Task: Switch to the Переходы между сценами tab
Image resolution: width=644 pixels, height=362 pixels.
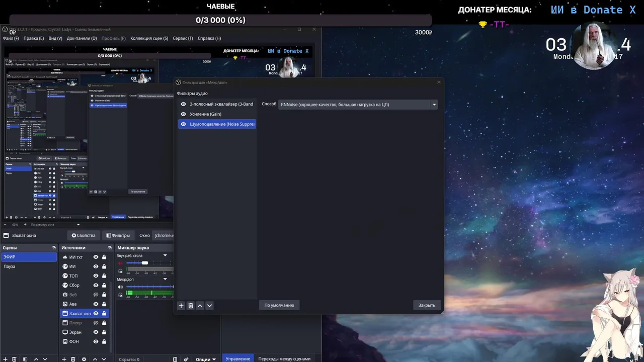Action: [284, 359]
